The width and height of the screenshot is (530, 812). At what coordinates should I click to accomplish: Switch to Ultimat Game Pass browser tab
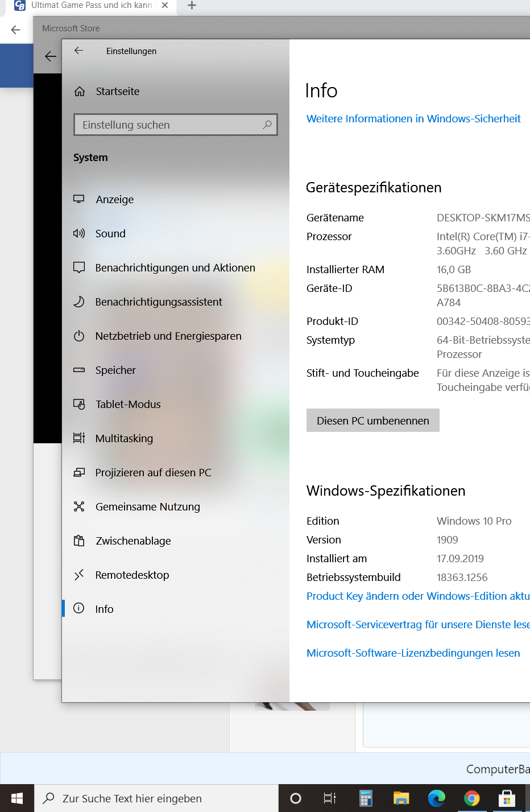[91, 5]
